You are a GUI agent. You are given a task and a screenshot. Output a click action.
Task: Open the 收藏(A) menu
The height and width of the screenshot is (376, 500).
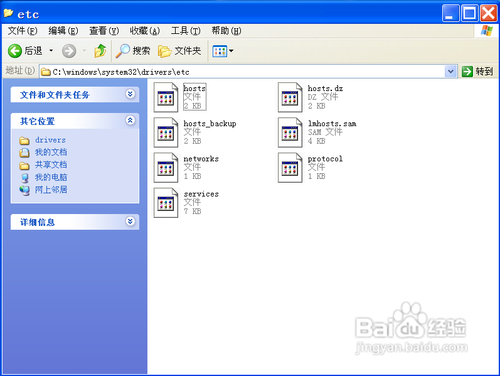[x=145, y=31]
